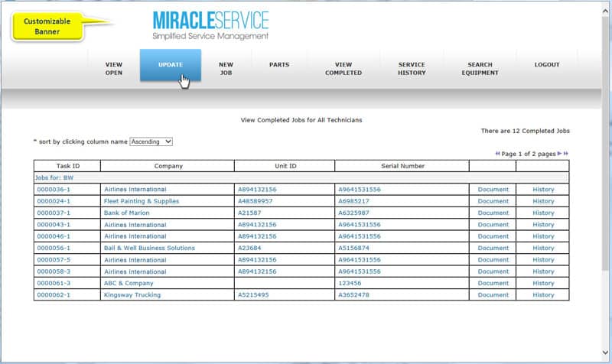The image size is (612, 364).
Task: Click unit ID A894132156 in row 0000058-3
Action: point(257,271)
